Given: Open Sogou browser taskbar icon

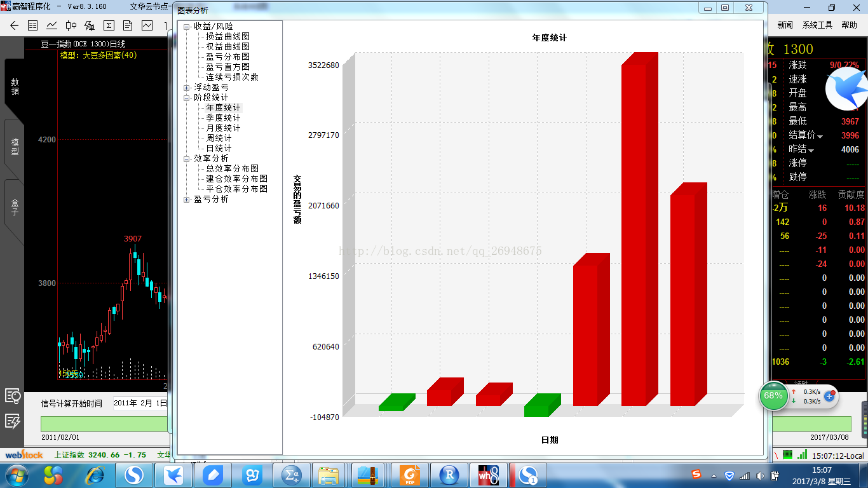Looking at the screenshot, I should tap(134, 475).
